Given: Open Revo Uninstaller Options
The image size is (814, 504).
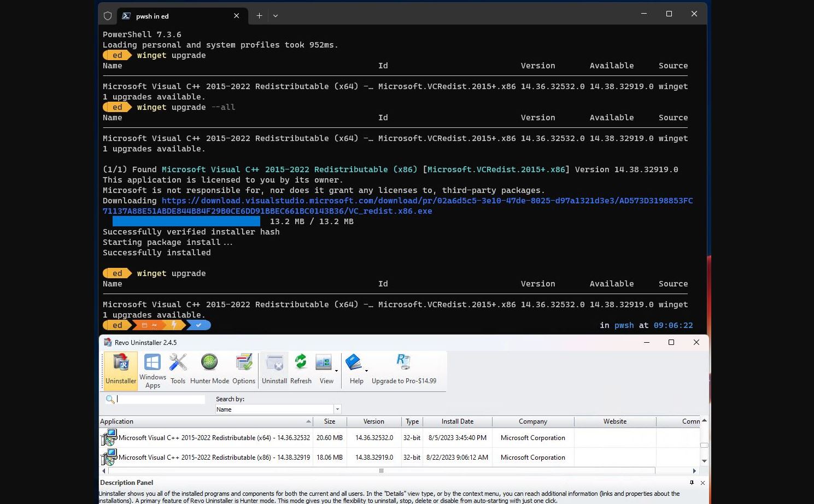Looking at the screenshot, I should click(x=244, y=370).
